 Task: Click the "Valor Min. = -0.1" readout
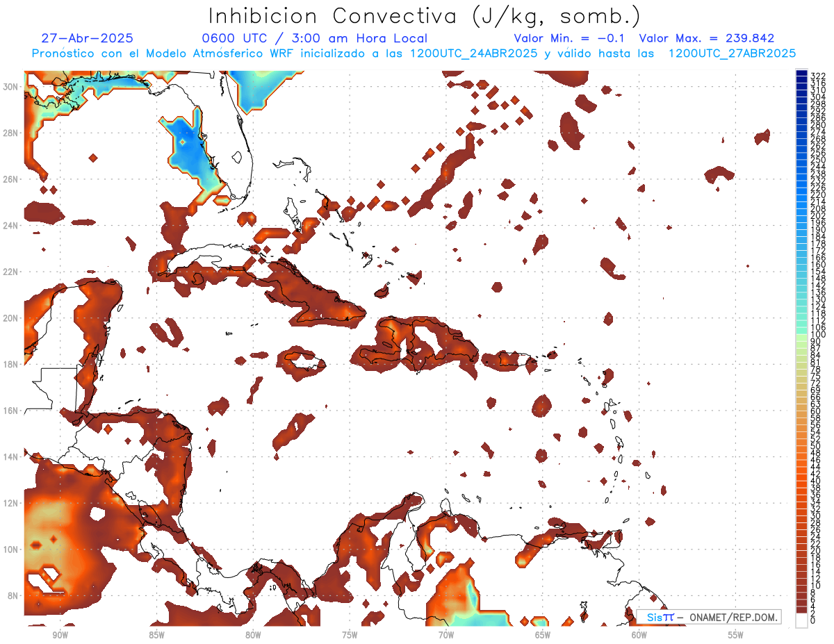click(569, 39)
